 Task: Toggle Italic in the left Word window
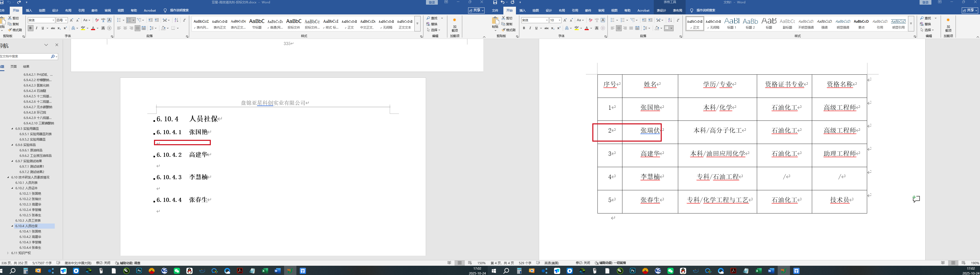37,28
